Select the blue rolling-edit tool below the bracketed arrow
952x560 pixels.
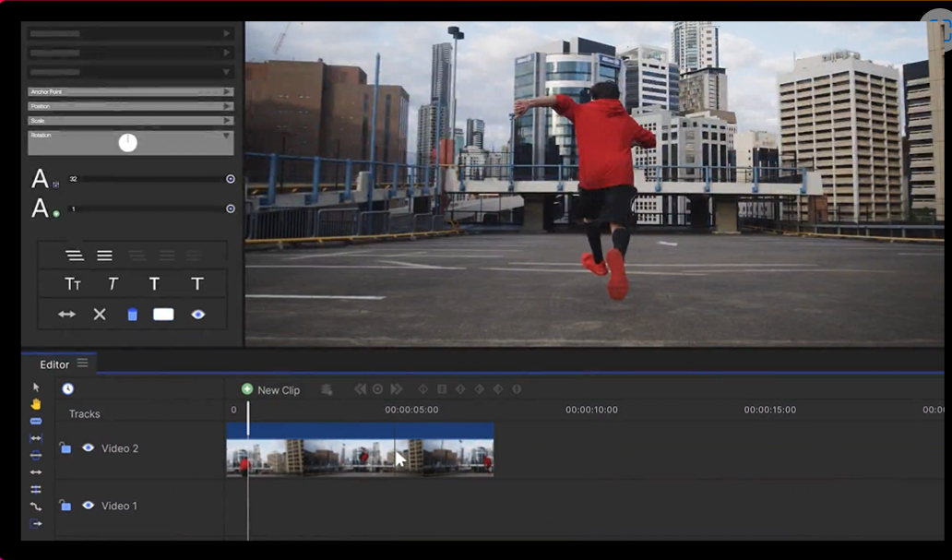point(36,455)
